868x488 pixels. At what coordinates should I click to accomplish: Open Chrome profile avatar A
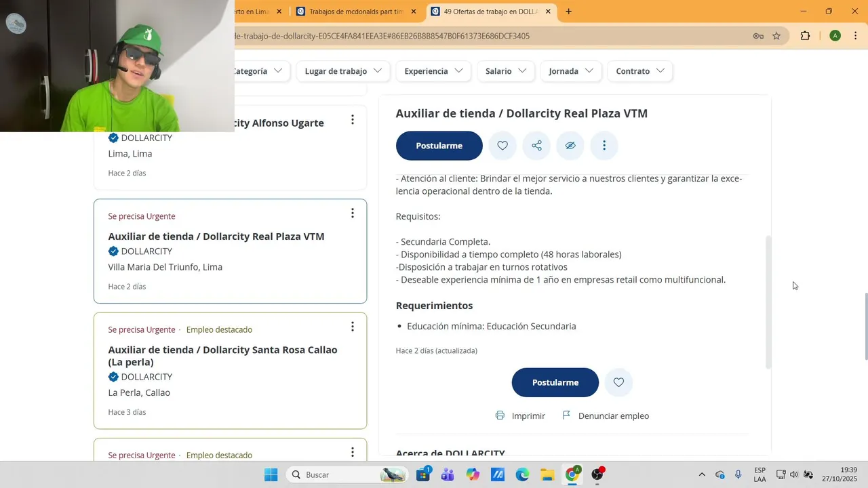click(x=835, y=36)
